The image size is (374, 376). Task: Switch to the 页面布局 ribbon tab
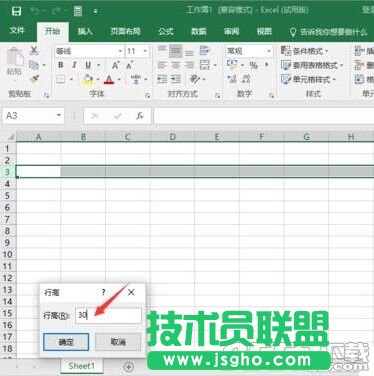125,31
